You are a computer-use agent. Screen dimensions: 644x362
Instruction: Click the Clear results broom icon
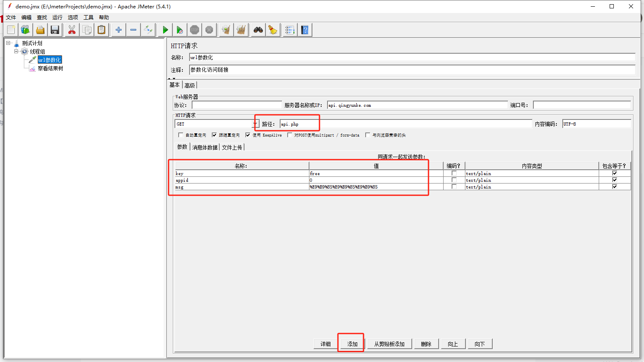point(226,30)
